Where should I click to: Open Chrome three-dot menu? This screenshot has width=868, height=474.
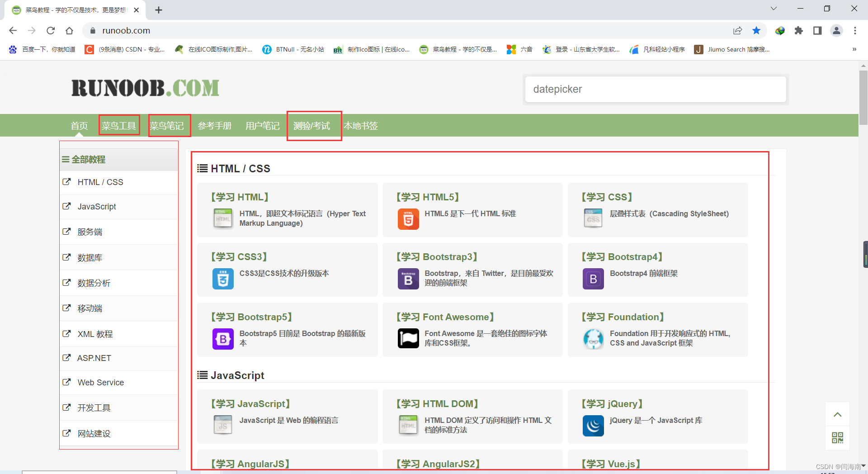855,30
